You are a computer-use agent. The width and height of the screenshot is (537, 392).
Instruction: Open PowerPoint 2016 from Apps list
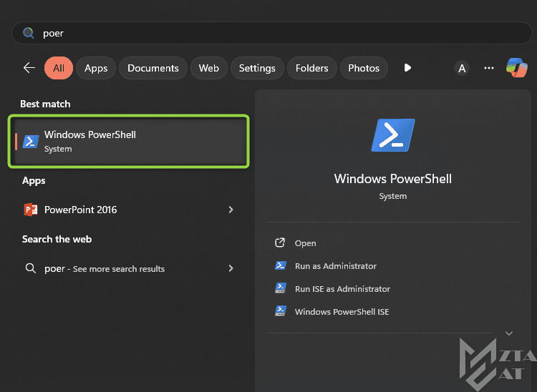(x=129, y=210)
